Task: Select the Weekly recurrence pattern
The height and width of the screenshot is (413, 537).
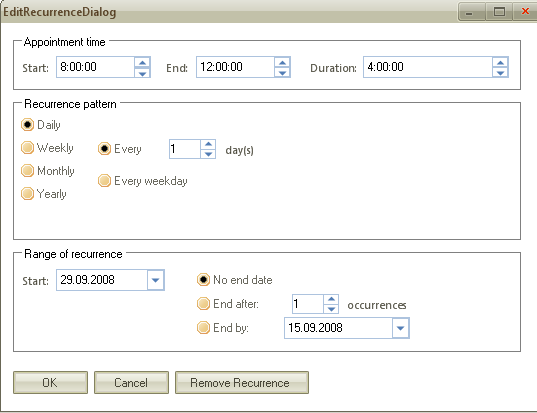Action: click(x=47, y=148)
